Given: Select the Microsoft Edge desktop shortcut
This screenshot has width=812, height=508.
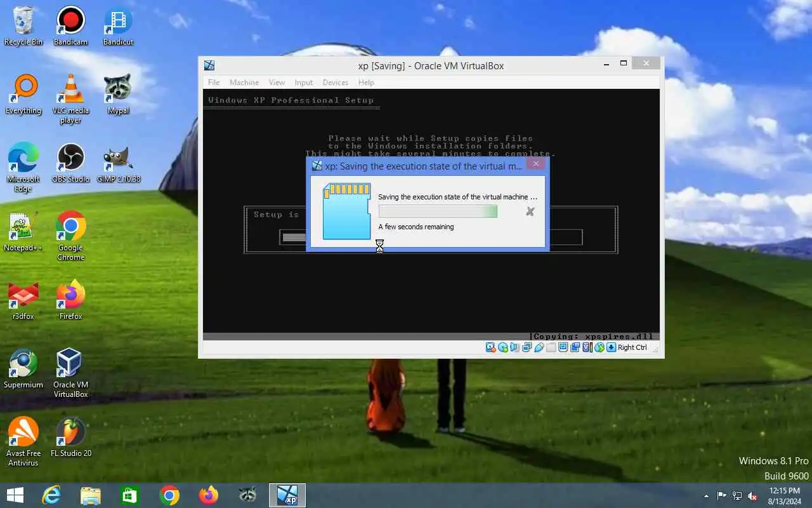Looking at the screenshot, I should [23, 168].
